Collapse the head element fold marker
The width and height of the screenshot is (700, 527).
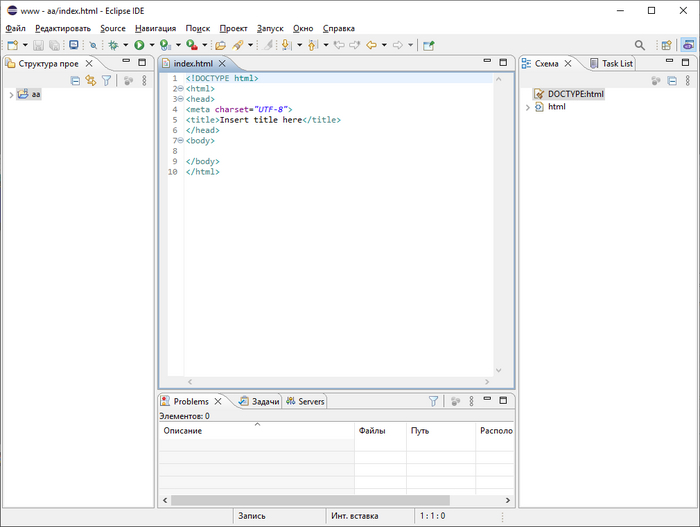point(179,99)
